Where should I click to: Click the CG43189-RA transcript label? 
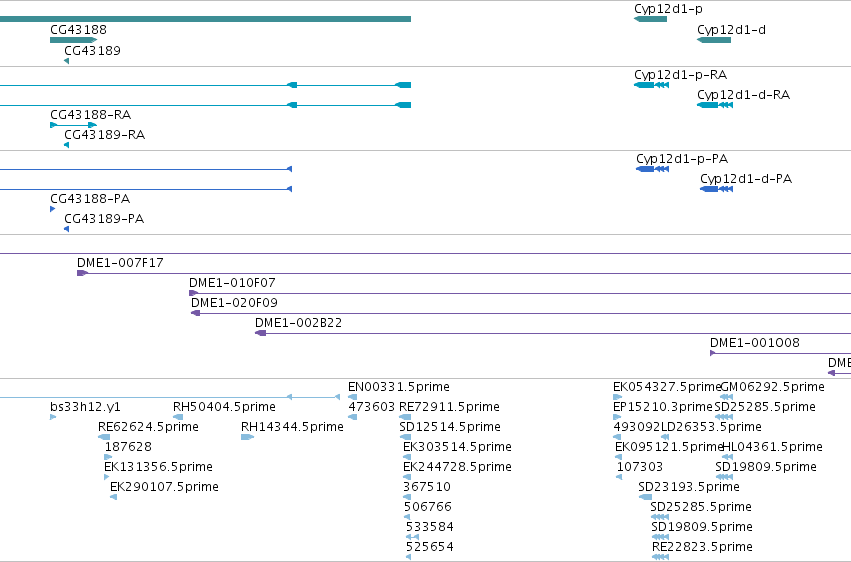point(105,135)
